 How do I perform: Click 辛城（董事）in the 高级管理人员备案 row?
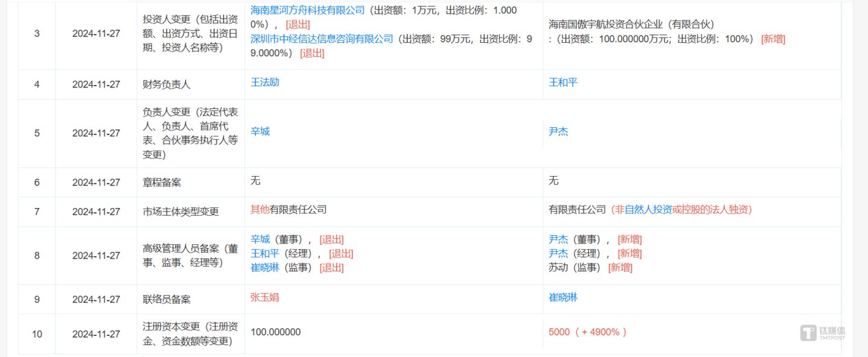260,239
